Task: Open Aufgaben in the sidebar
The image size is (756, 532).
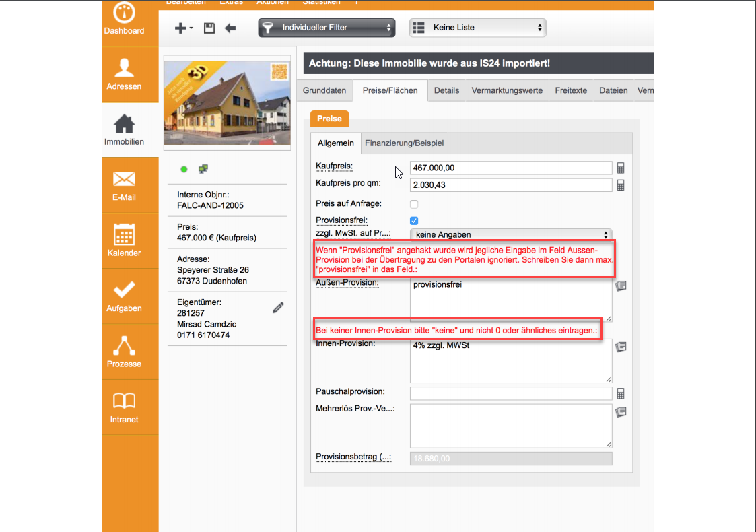Action: (x=124, y=296)
